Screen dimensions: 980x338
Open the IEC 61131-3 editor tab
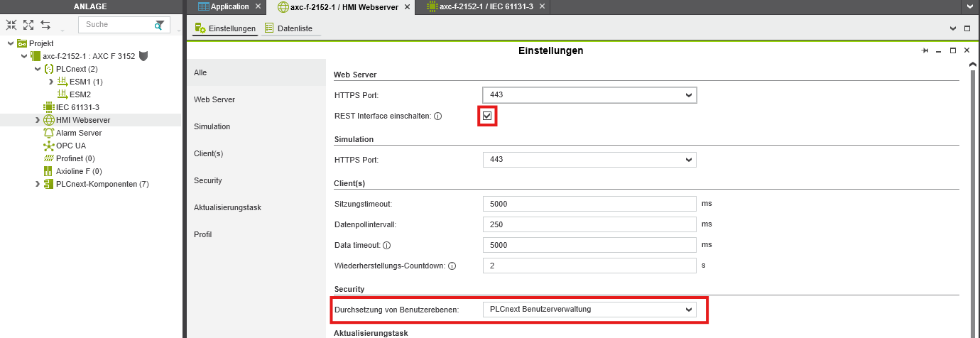[479, 7]
